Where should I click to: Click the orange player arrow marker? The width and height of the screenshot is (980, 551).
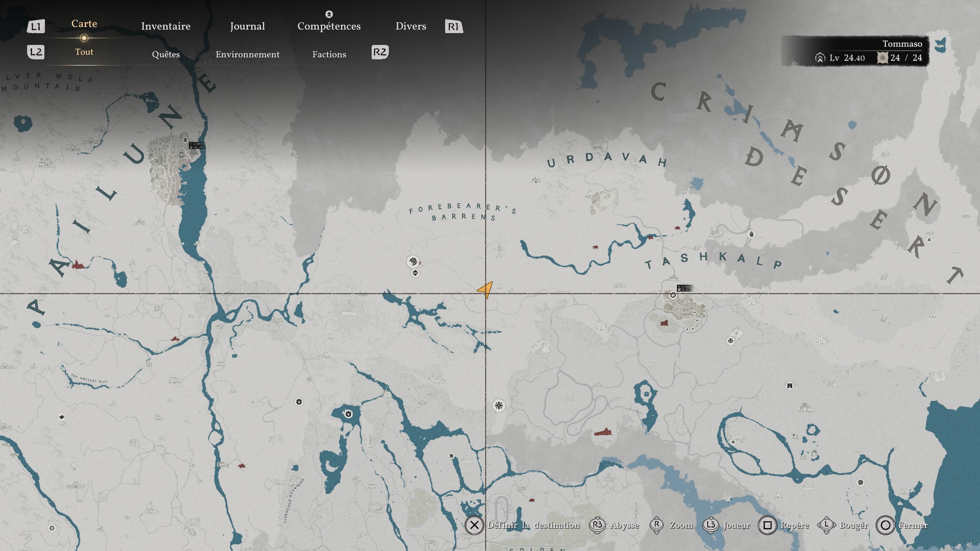[485, 290]
